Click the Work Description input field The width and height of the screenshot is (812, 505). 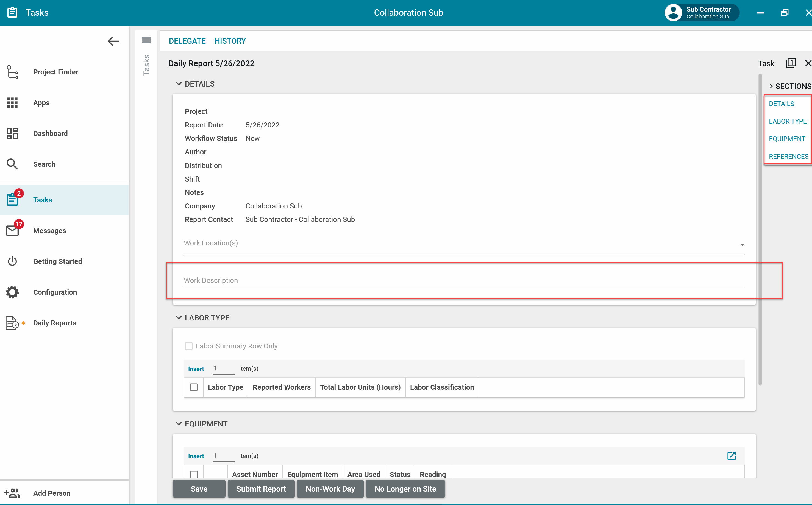(x=464, y=280)
